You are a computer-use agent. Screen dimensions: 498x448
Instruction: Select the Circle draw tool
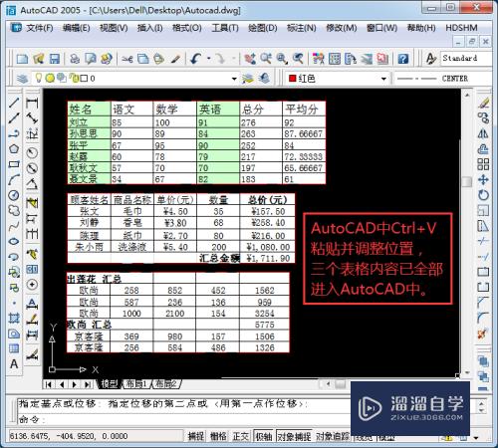pyautogui.click(x=14, y=195)
